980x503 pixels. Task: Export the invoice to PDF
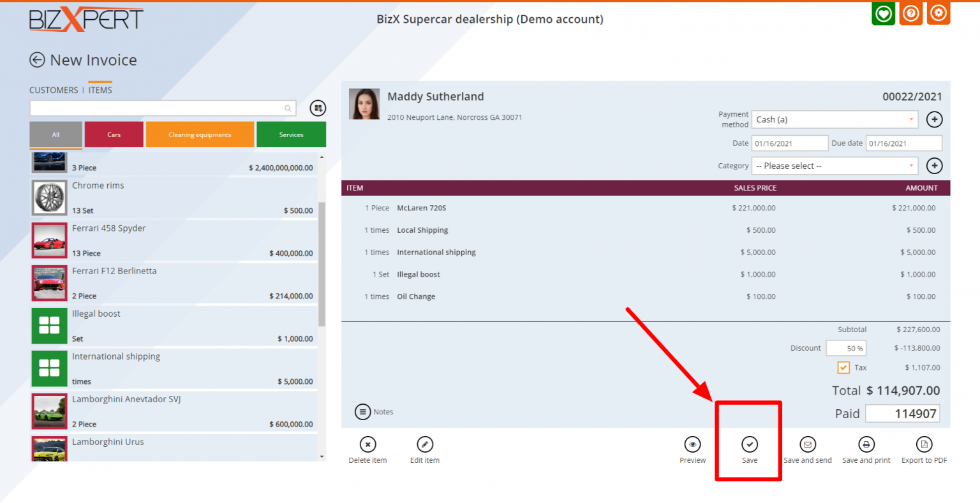point(924,444)
